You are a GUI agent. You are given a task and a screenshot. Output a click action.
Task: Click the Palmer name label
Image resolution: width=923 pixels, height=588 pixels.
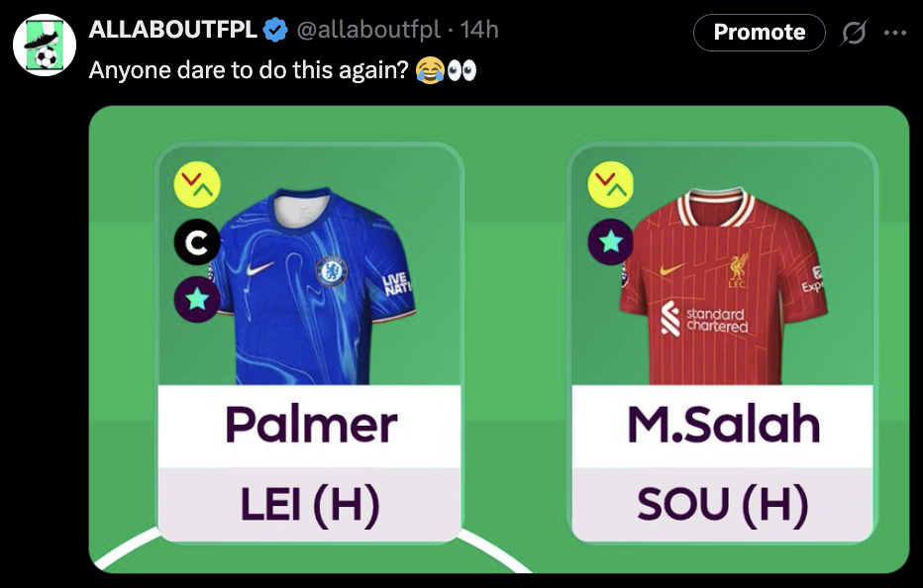[x=310, y=425]
